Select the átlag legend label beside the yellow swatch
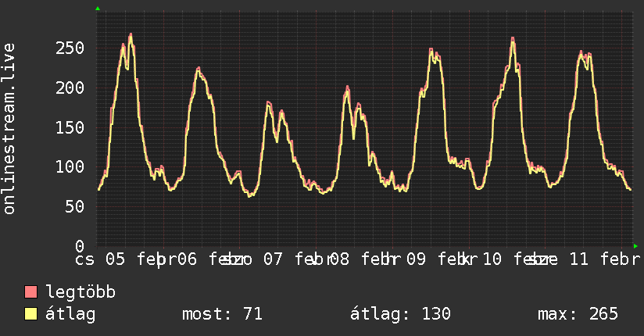Screen dimensions: 644x336 (x=70, y=314)
